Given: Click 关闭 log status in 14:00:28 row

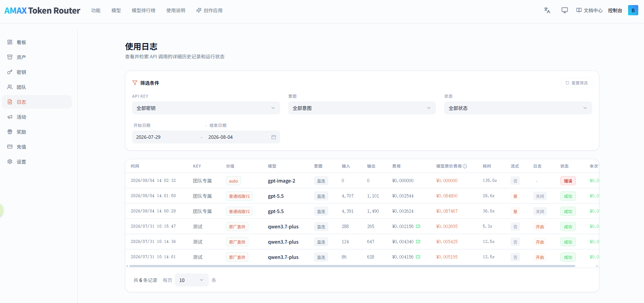Looking at the screenshot, I should click(x=540, y=211).
